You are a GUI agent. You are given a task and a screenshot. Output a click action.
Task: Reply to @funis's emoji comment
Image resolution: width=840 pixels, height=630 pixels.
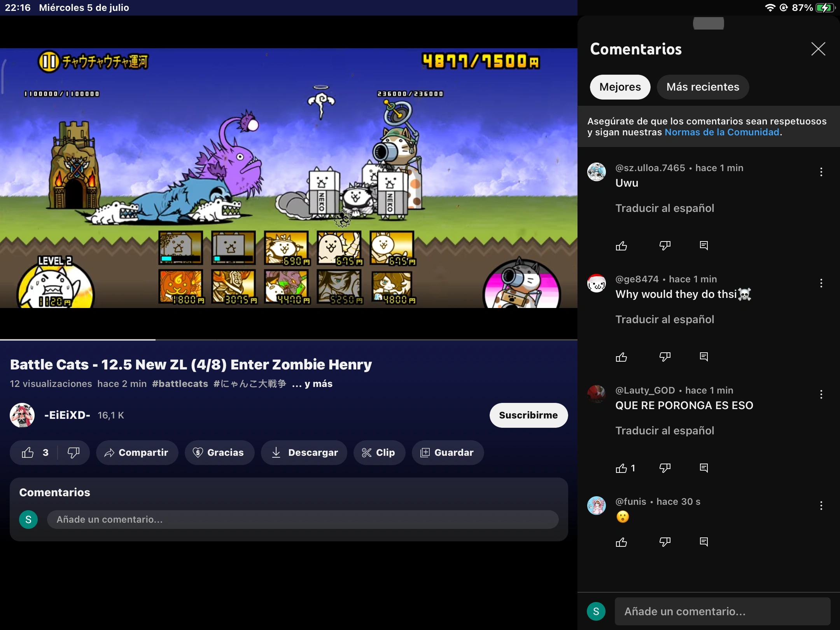pos(704,542)
